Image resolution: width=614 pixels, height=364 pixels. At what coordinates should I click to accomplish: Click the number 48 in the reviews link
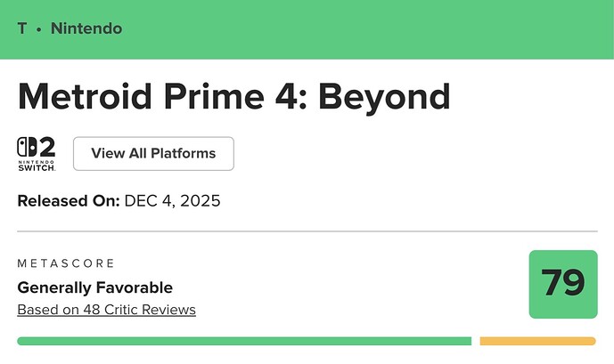point(94,310)
